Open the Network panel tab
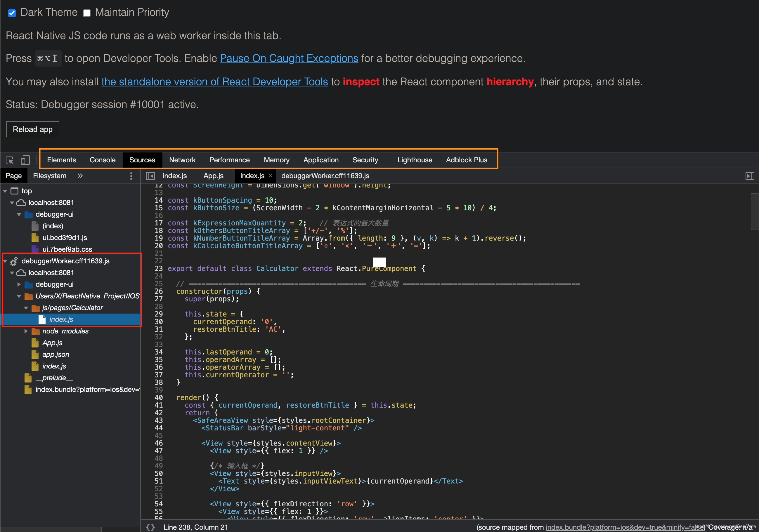This screenshot has width=759, height=532. pos(182,160)
